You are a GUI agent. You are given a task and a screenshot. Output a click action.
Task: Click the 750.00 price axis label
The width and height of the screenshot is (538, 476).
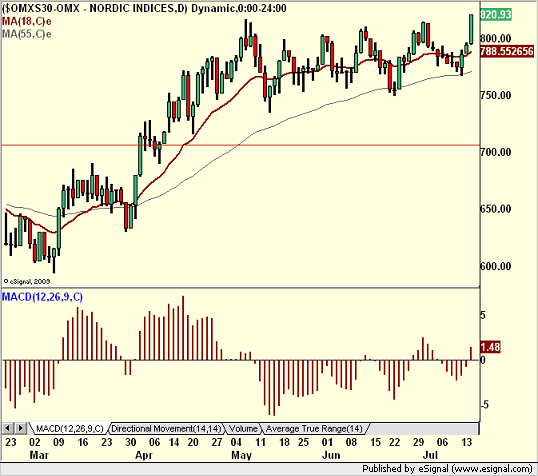[x=496, y=95]
